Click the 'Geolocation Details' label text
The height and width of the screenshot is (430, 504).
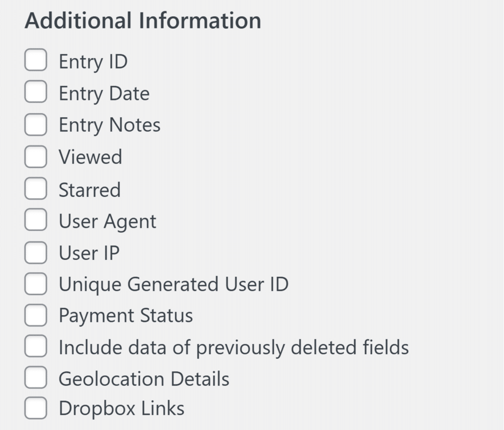(144, 379)
